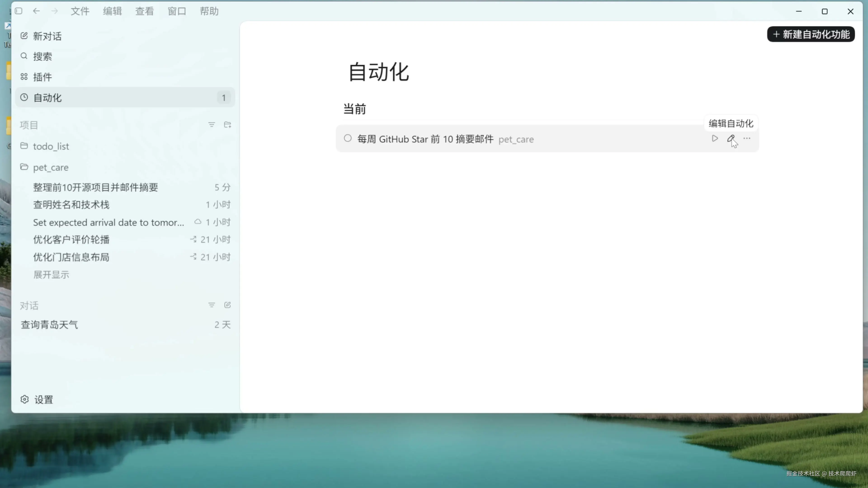Run the weekly GitHub Star automation
Viewport: 868px width, 488px height.
coord(715,138)
